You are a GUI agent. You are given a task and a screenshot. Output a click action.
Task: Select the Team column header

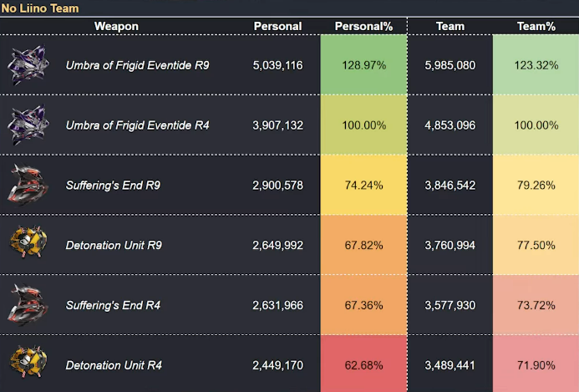click(450, 26)
